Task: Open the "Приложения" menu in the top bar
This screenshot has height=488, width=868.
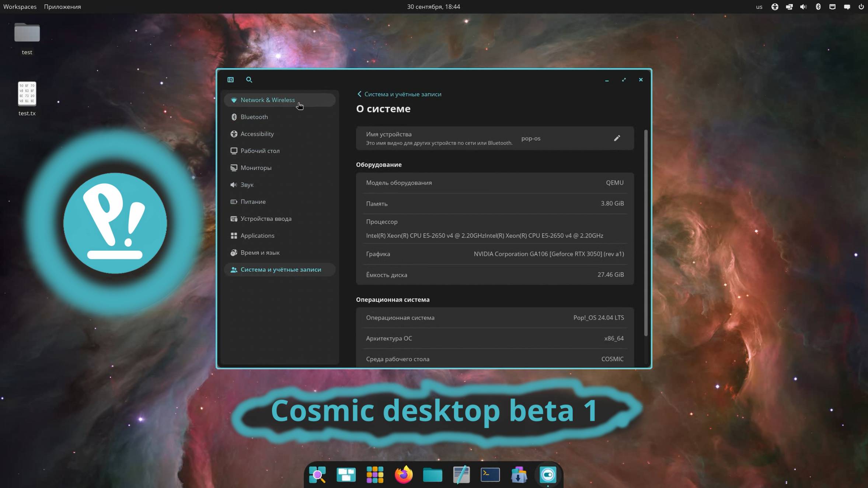Action: click(62, 6)
